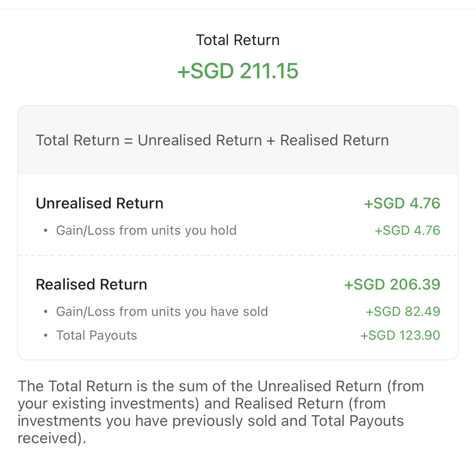Click the +SGD 82.49 sold units amount
476x476 pixels.
point(403,312)
